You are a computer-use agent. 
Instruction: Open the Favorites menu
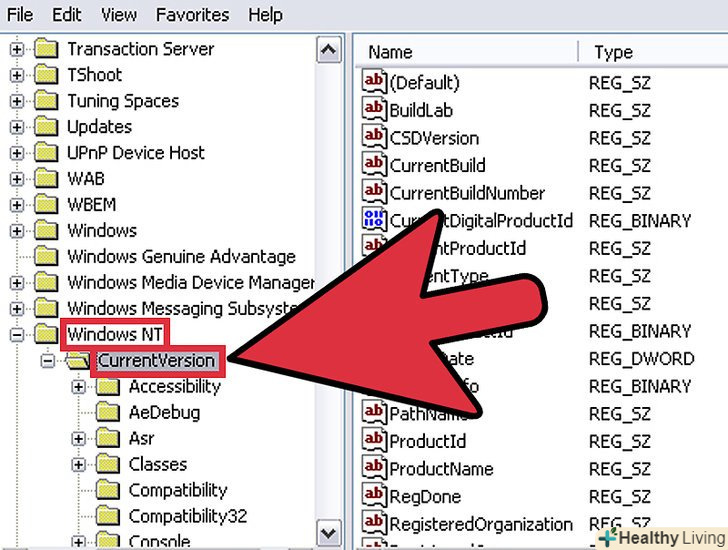point(192,15)
